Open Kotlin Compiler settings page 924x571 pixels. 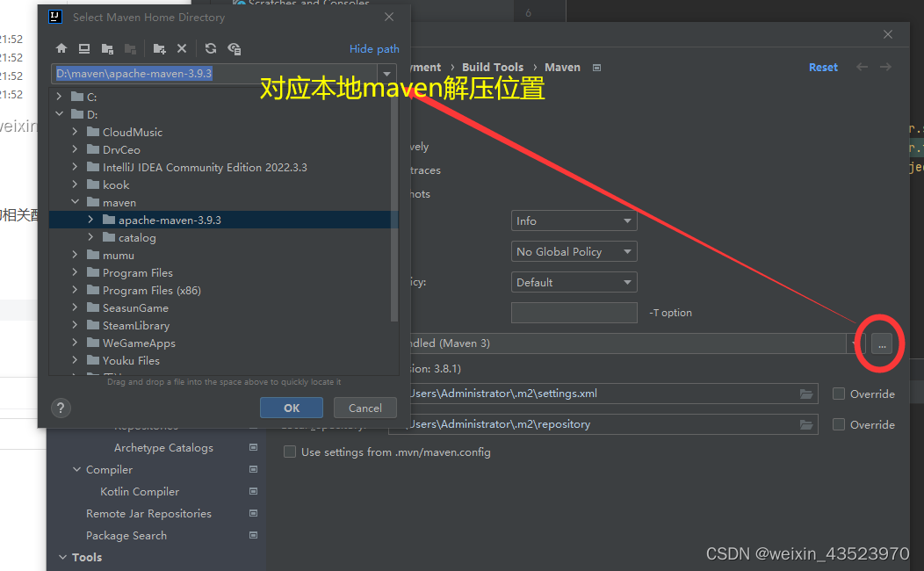point(140,491)
